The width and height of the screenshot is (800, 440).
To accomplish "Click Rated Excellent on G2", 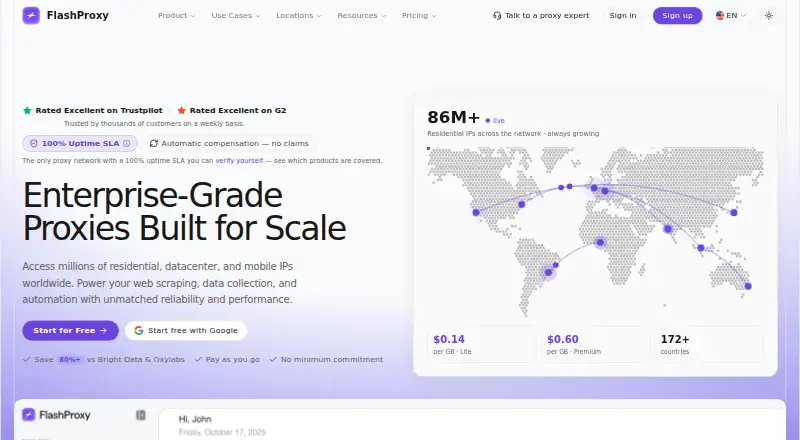I will point(238,110).
